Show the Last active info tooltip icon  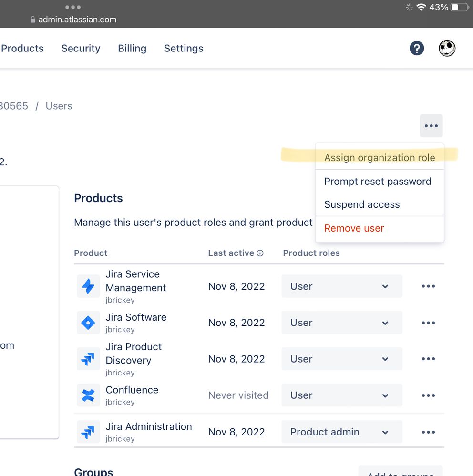pos(260,253)
